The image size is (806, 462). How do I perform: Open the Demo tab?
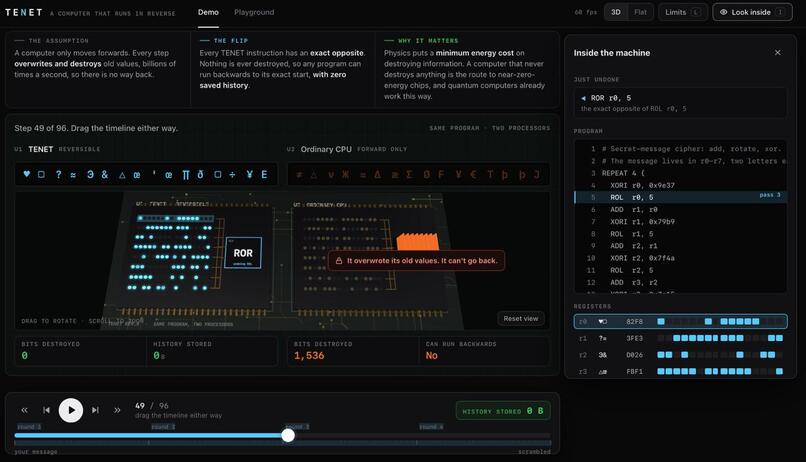pos(208,12)
